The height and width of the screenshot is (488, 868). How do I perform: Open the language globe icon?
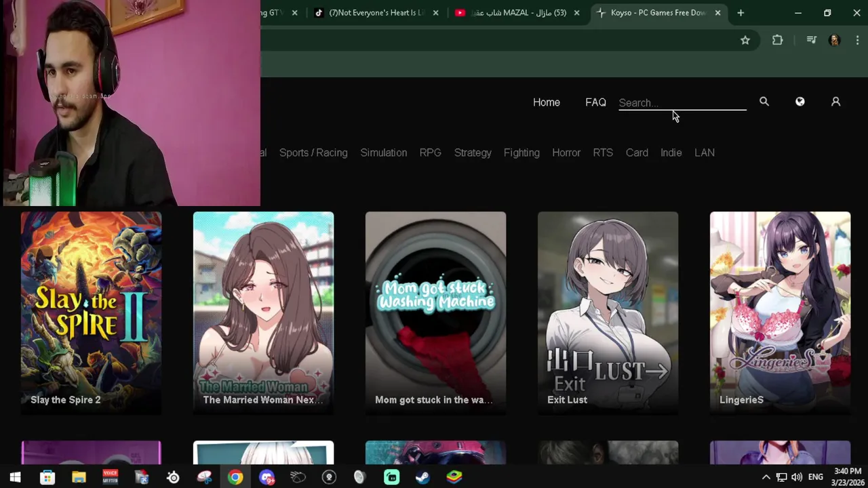800,102
